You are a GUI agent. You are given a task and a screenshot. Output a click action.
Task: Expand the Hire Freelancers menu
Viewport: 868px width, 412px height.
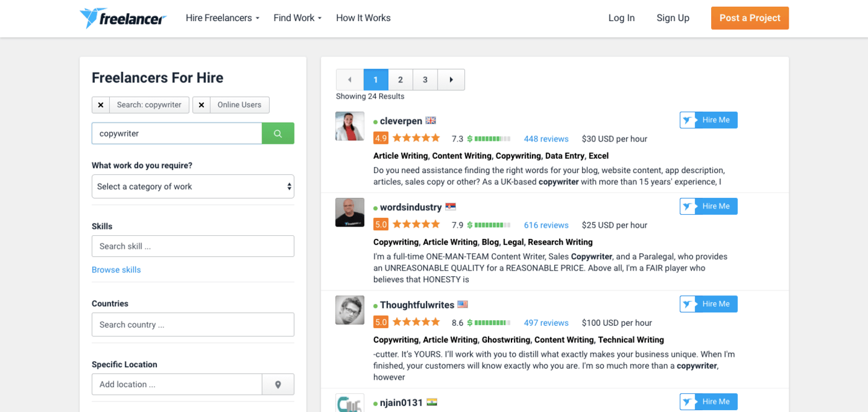(x=223, y=18)
